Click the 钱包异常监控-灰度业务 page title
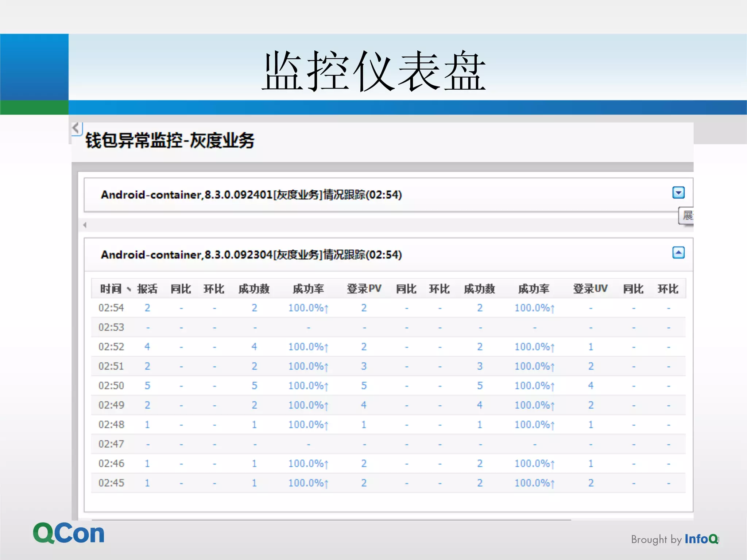This screenshot has height=560, width=747. [170, 141]
